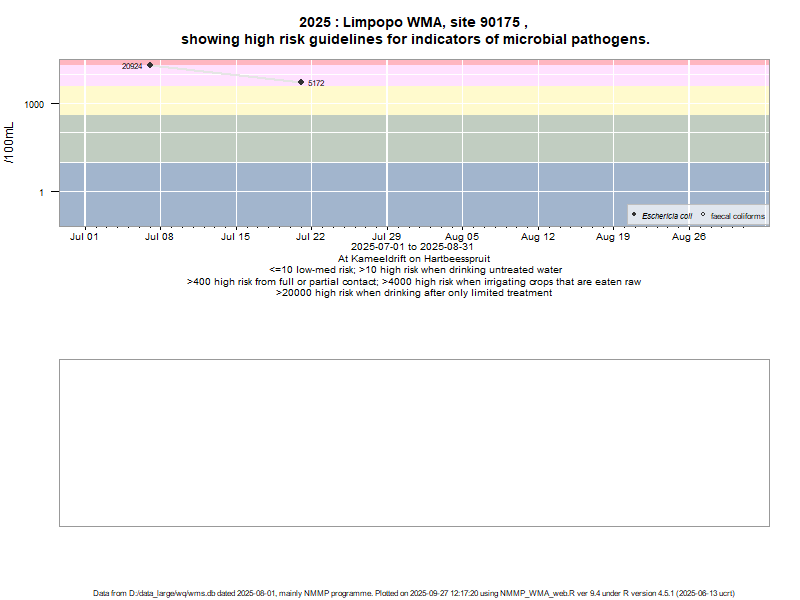The image size is (800, 600).
Task: Click the Escherichia coli diamond legend marker
Action: [634, 215]
